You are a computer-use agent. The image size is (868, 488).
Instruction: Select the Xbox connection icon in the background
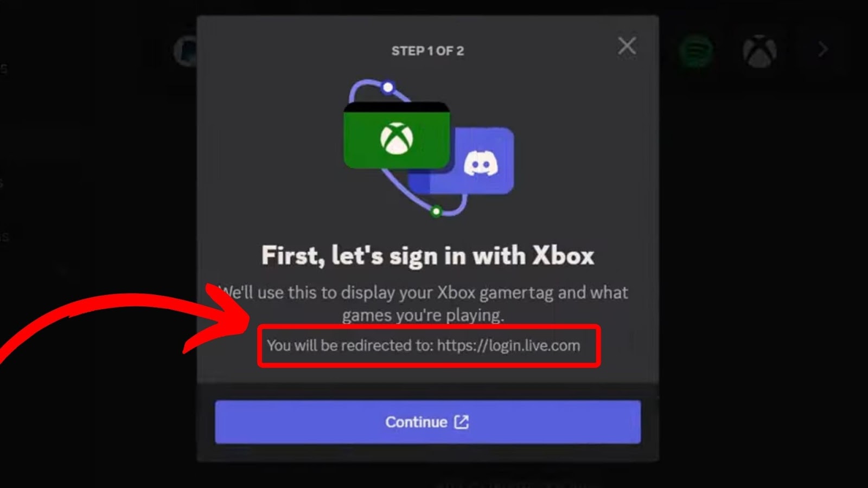pyautogui.click(x=759, y=51)
